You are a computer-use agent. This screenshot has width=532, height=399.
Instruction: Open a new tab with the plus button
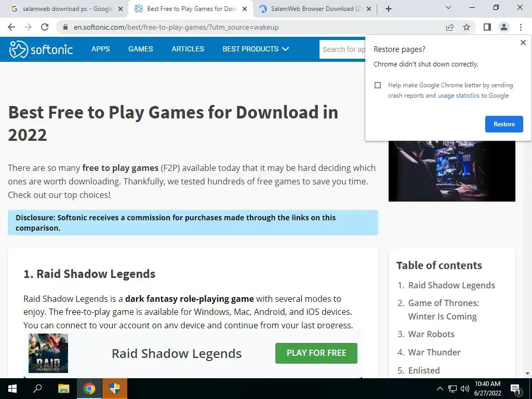pos(389,9)
